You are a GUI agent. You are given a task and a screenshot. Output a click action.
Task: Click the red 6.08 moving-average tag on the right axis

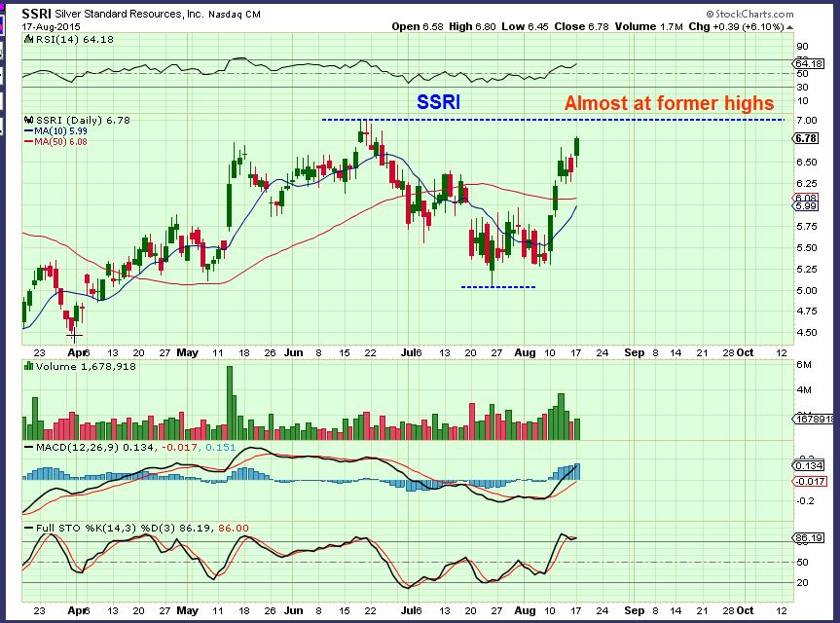click(806, 199)
